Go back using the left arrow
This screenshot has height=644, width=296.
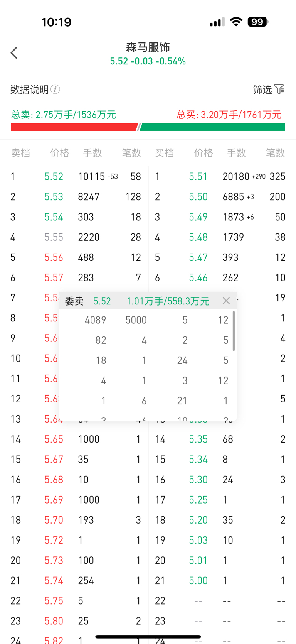click(x=14, y=53)
